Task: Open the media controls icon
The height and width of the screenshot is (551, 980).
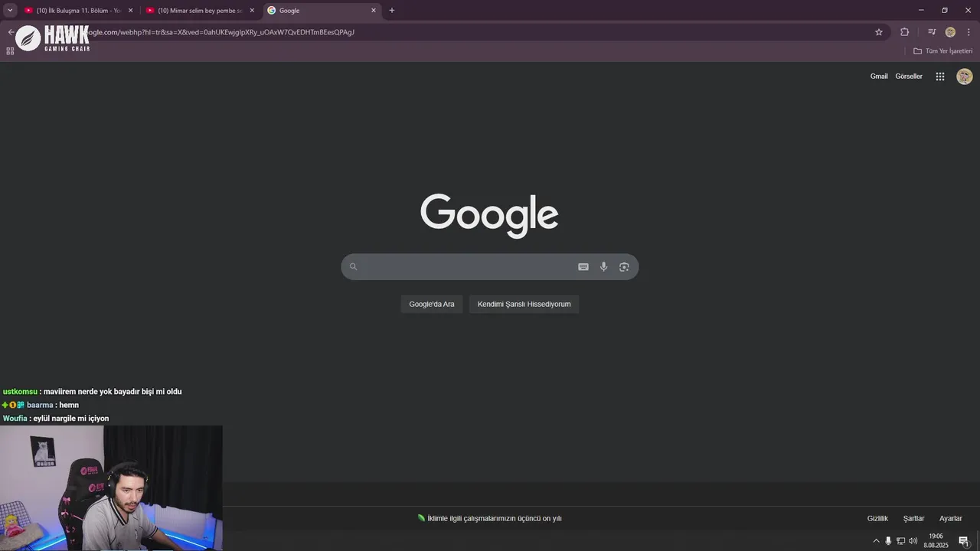Action: pos(932,32)
